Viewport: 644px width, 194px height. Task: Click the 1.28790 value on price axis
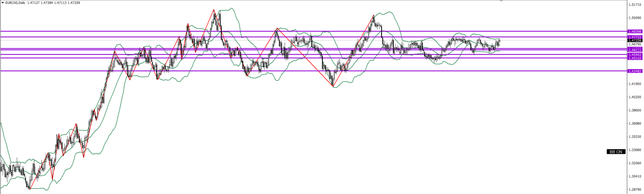click(635, 190)
